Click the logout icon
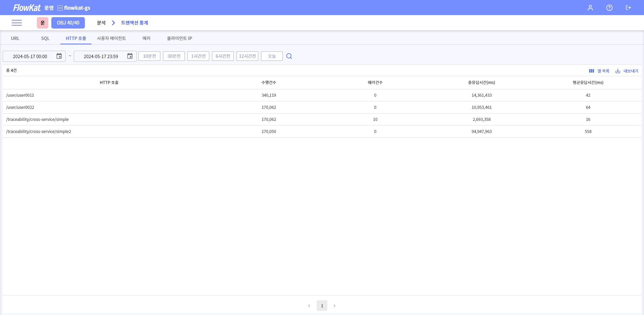This screenshot has height=315, width=644. (x=628, y=8)
